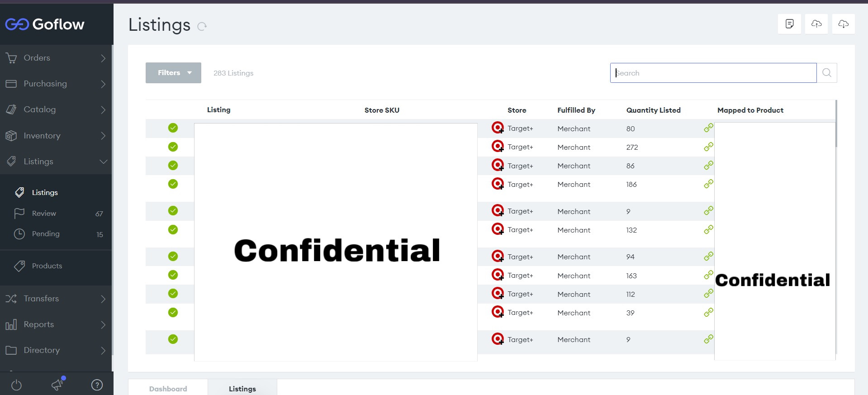This screenshot has width=868, height=395.
Task: Click the Transfers shuffle icon
Action: click(11, 299)
